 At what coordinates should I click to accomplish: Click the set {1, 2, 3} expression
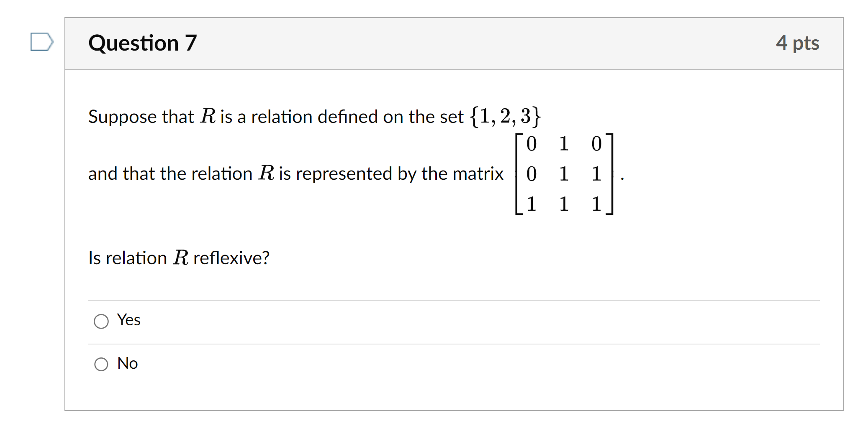505,116
